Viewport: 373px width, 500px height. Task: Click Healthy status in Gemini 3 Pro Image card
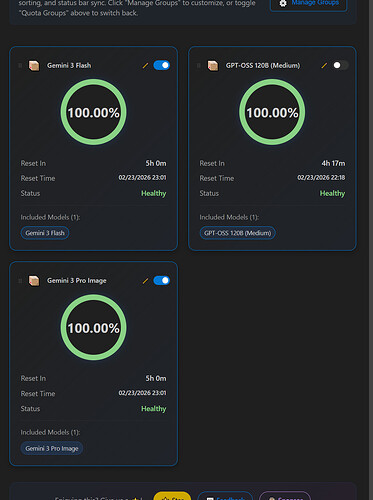154,409
